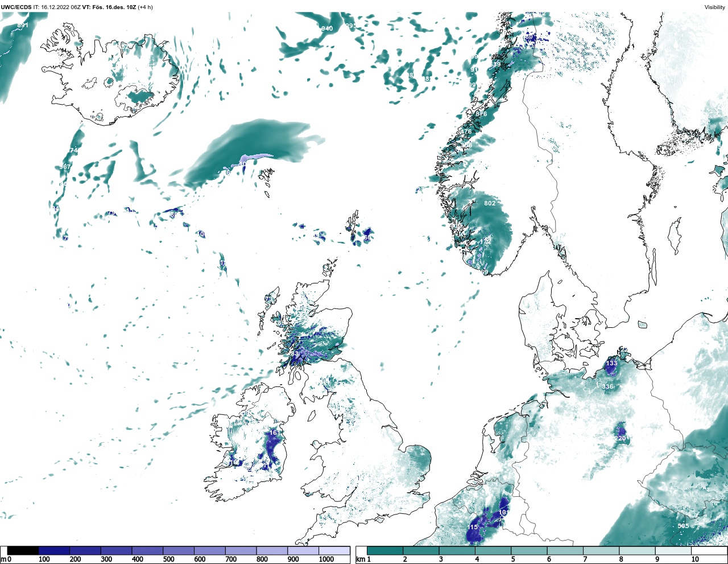The width and height of the screenshot is (728, 564).
Task: Click the 9–10 km legend swatch
Action: click(x=674, y=551)
